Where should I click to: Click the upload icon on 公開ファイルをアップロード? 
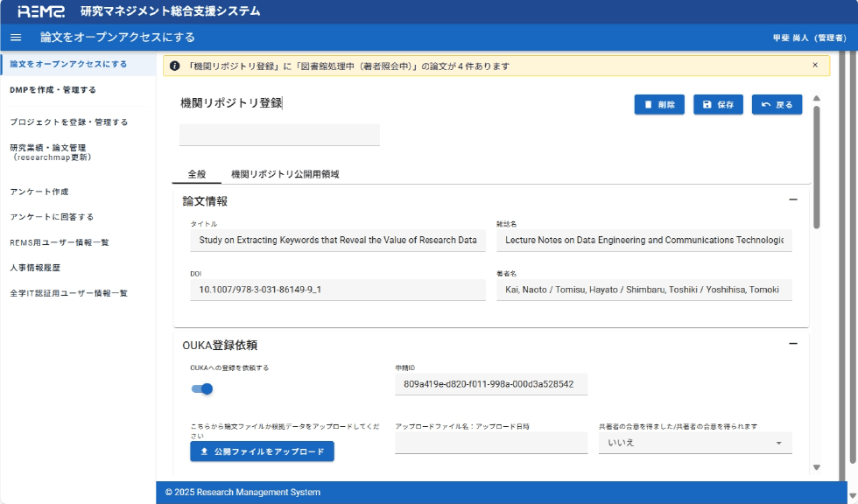click(x=203, y=451)
